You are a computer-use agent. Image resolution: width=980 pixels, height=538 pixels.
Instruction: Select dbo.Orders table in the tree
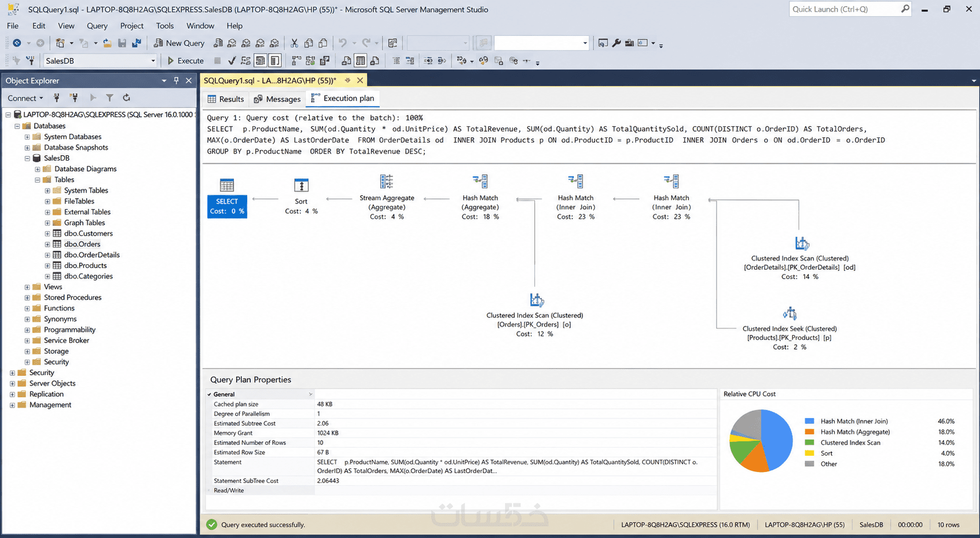coord(82,244)
